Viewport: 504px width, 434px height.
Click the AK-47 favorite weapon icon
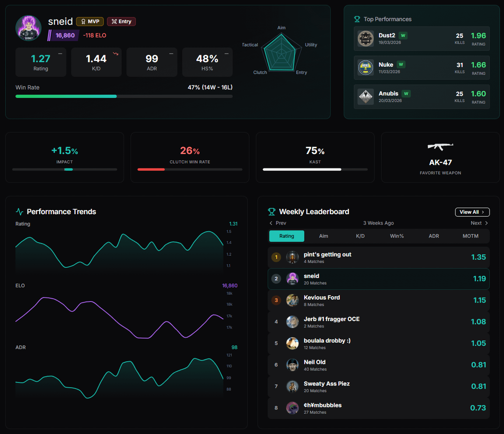tap(441, 147)
